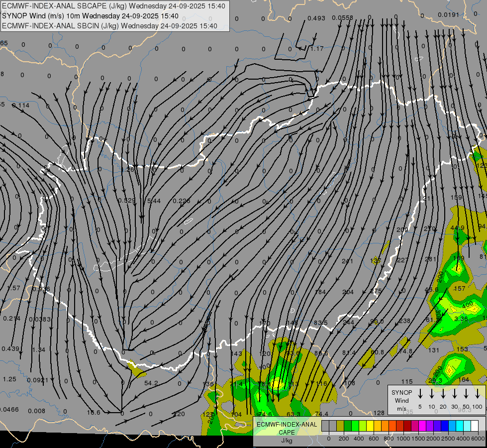
Task: Click the map value 238
Action: click(x=404, y=321)
